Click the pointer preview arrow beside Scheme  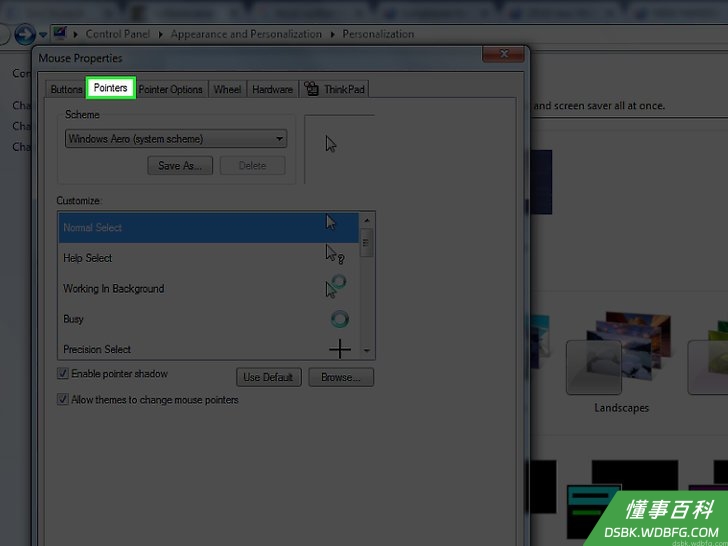(331, 144)
